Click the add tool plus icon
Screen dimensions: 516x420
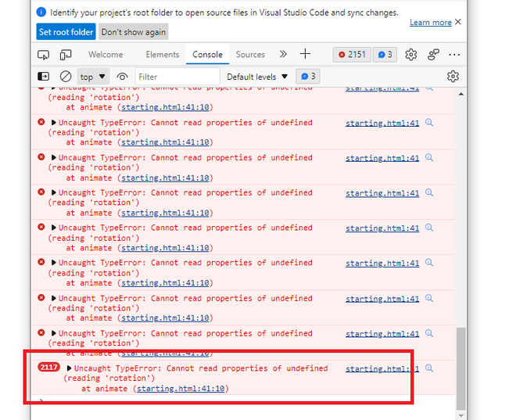tap(305, 54)
